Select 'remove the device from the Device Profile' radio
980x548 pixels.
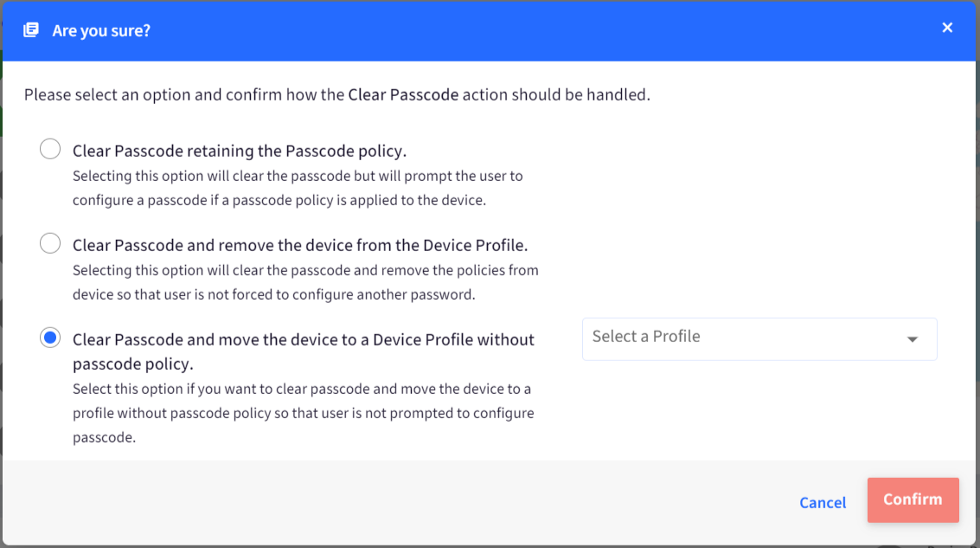[50, 243]
